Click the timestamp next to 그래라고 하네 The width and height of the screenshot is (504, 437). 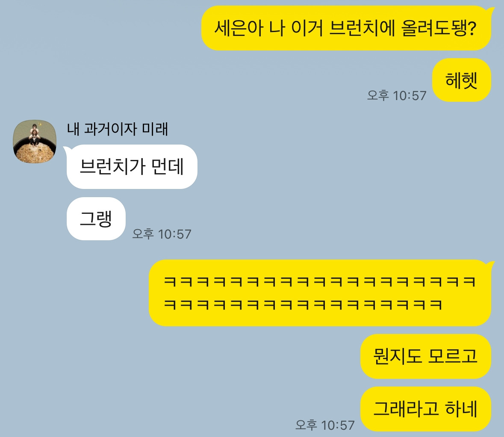click(x=325, y=425)
